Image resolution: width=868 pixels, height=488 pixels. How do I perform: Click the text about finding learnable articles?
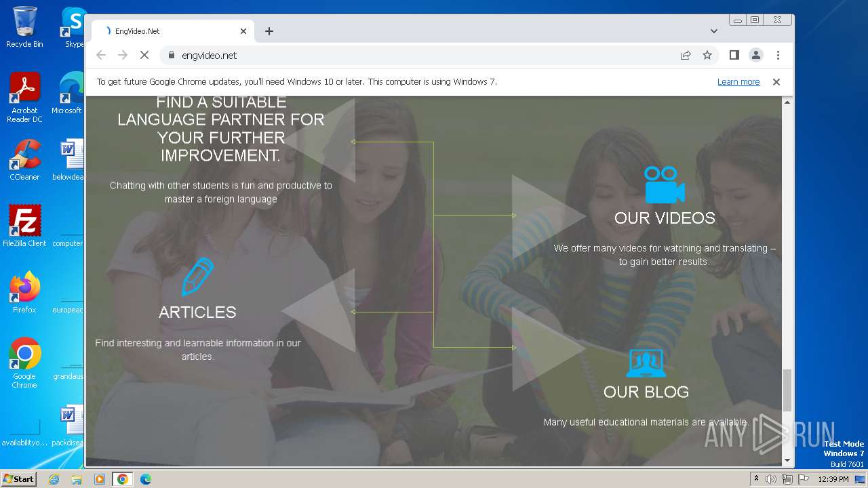click(197, 350)
